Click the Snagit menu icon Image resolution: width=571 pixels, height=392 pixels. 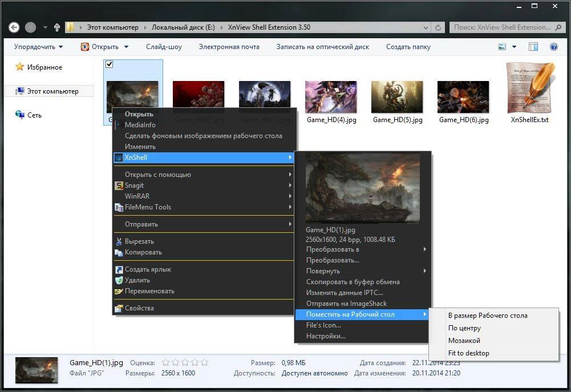click(119, 185)
